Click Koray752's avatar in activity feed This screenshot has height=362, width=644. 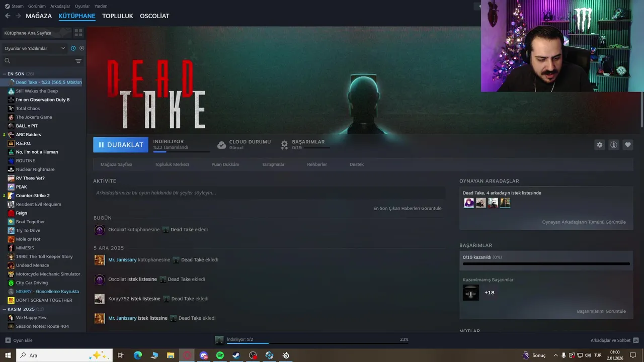(x=100, y=299)
